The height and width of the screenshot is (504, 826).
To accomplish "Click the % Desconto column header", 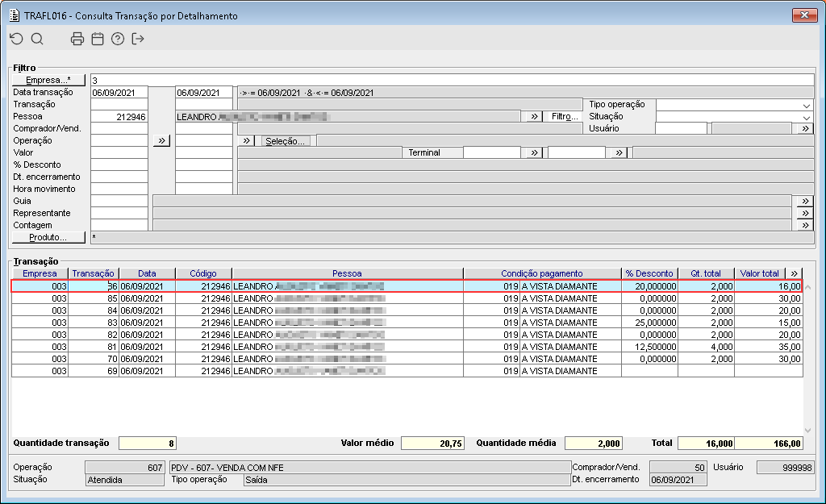I will point(649,273).
